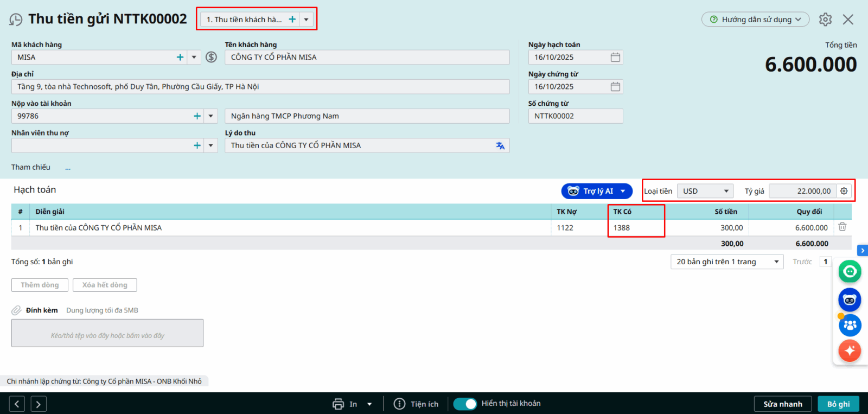Screen dimensions: 868x414
Task: Delete row 1 with trash icon
Action: (x=842, y=227)
